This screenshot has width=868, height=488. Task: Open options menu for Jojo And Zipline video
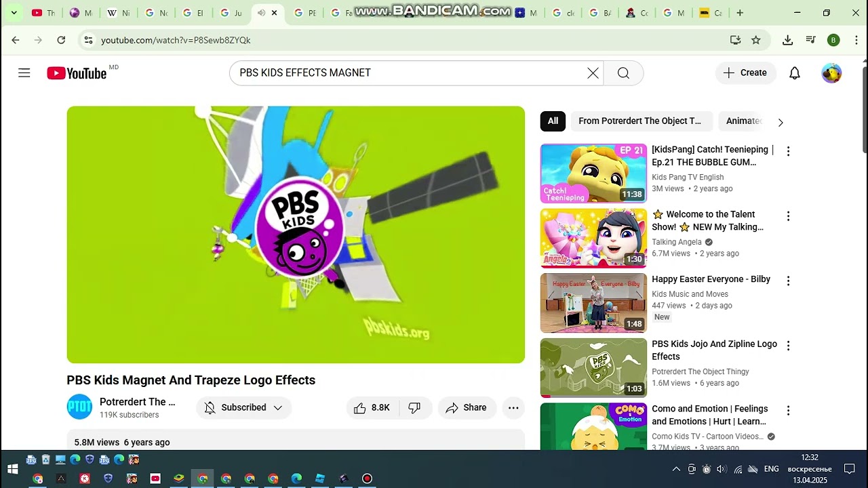click(x=788, y=346)
